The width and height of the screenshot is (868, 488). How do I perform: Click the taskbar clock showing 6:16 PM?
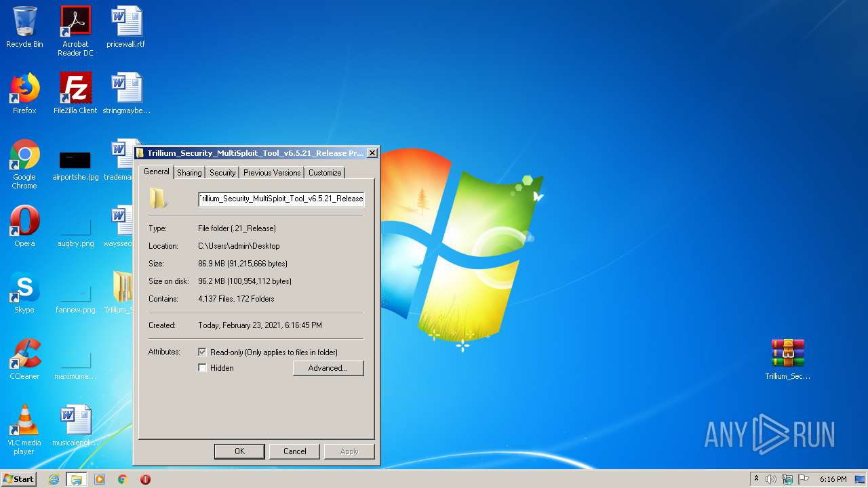pyautogui.click(x=833, y=479)
